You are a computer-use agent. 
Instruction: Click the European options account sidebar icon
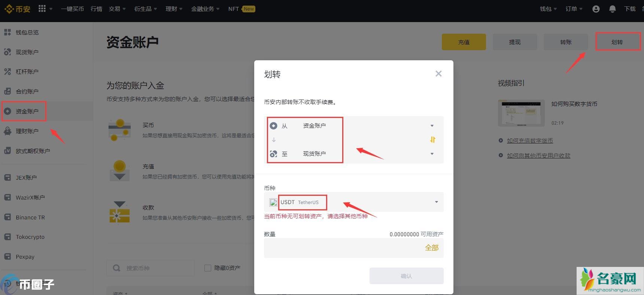(7, 151)
